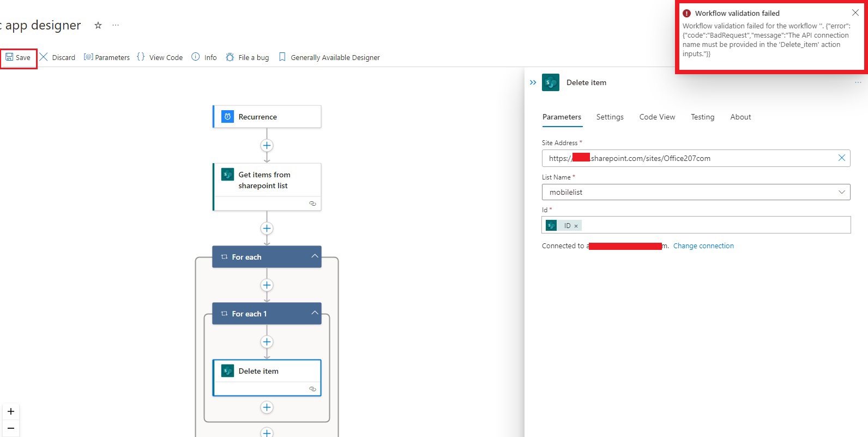Zoom in on the canvas
This screenshot has width=868, height=437.
click(x=11, y=411)
